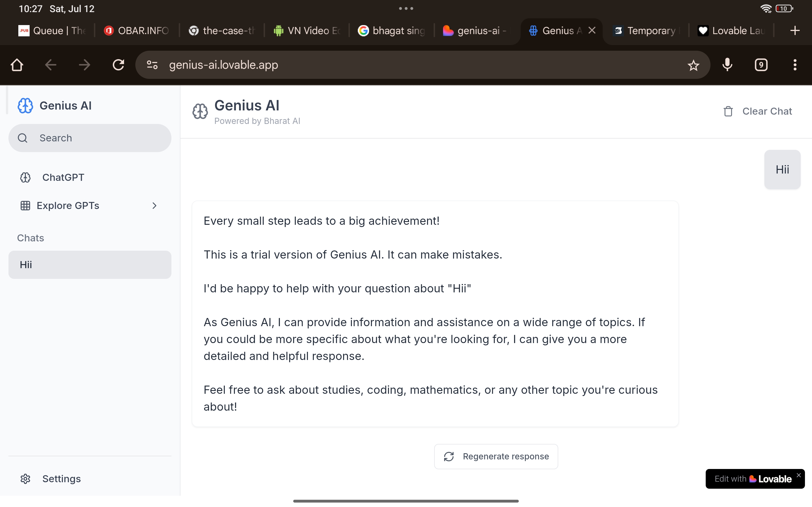Tap the microphone voice search icon
Image resolution: width=812 pixels, height=507 pixels.
[x=727, y=65]
